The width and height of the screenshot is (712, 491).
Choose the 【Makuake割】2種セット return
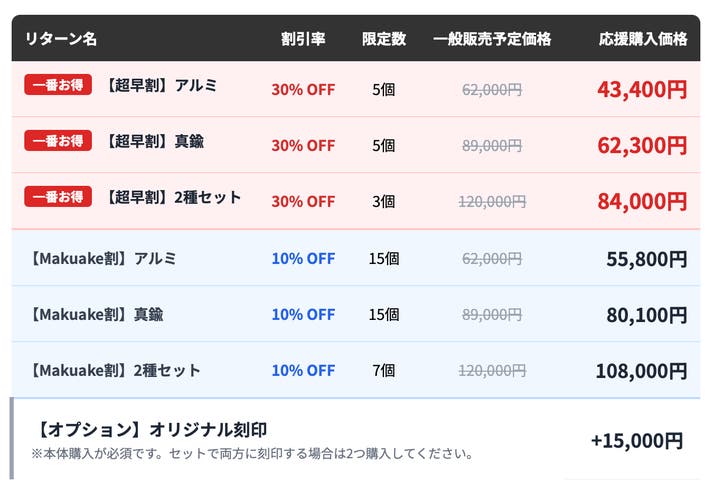click(x=116, y=370)
